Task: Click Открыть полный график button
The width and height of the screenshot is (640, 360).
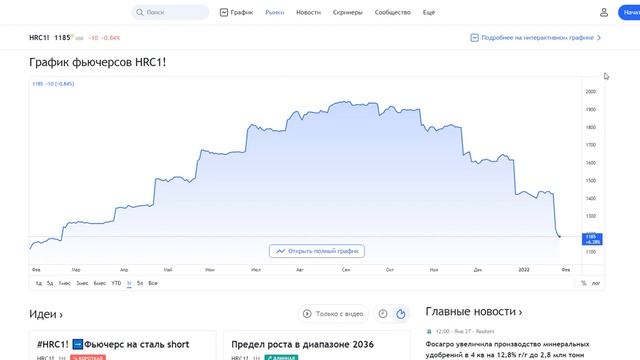Action: tap(317, 251)
